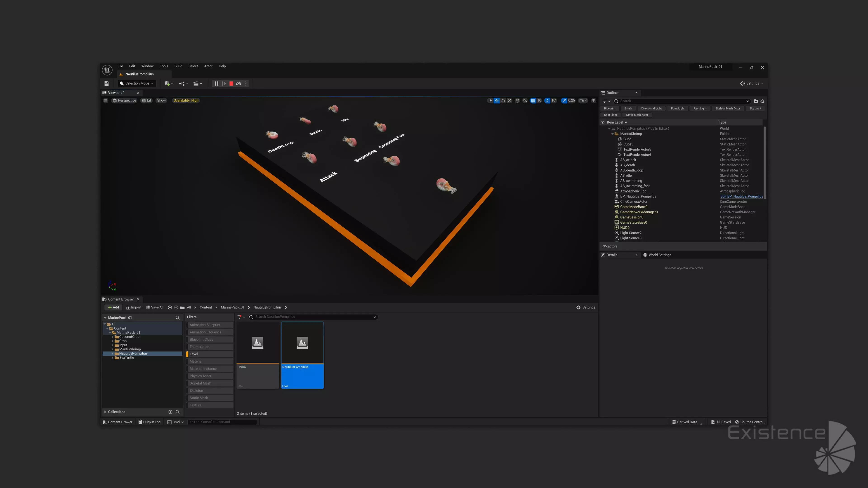
Task: Toggle rotation angle snapping
Action: [x=547, y=101]
